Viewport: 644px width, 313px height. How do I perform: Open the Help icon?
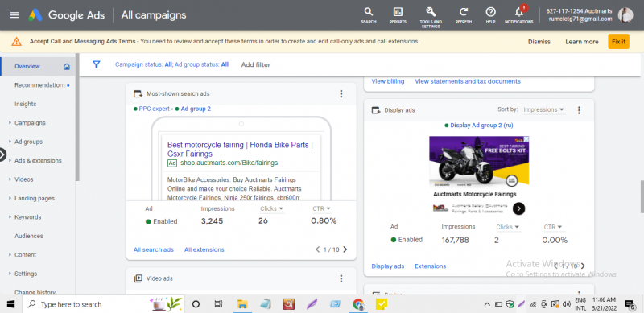coord(490,15)
